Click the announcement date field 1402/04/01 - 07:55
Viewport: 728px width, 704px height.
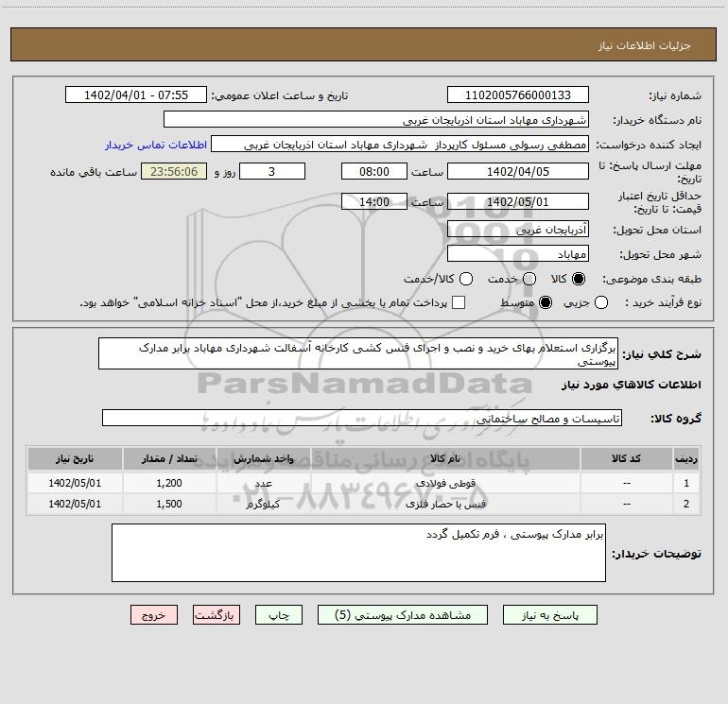coord(136,95)
